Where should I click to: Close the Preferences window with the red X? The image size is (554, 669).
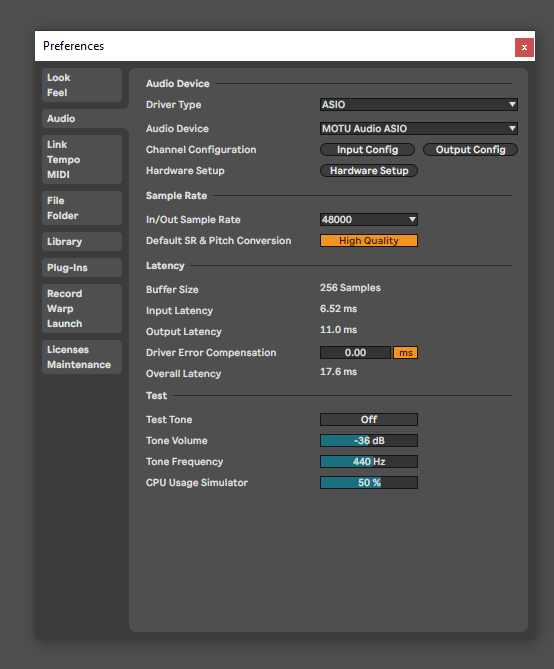(x=524, y=47)
